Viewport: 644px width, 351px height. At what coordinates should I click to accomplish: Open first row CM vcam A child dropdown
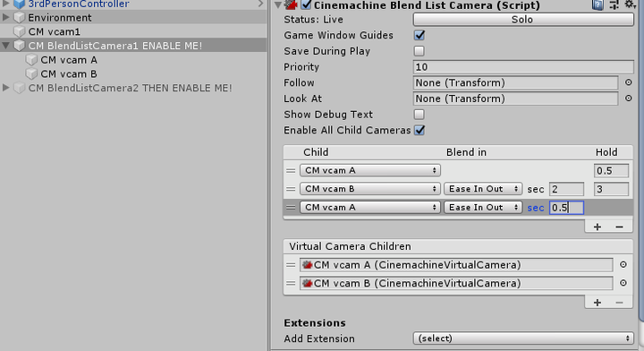370,170
